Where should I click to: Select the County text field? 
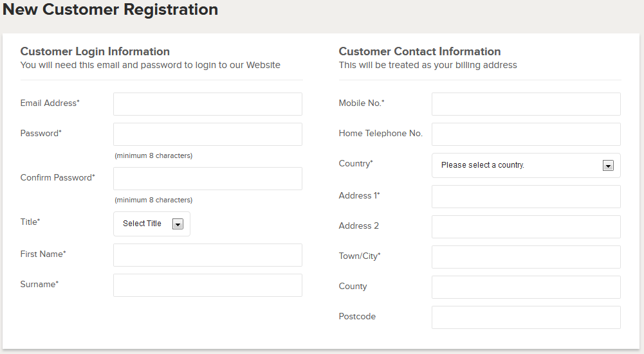[526, 287]
